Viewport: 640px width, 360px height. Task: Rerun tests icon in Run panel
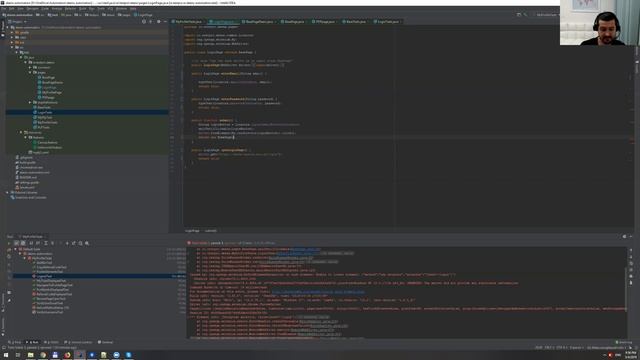pyautogui.click(x=9, y=243)
